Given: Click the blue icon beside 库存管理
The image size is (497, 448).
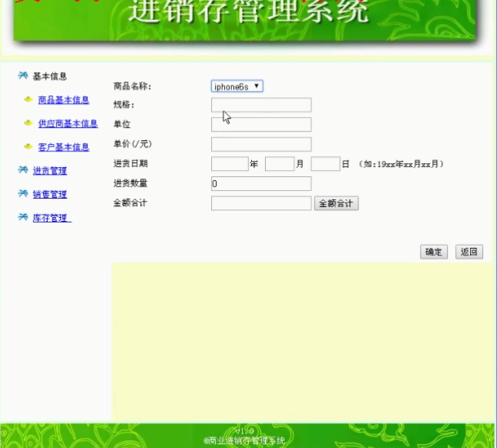Looking at the screenshot, I should point(23,217).
